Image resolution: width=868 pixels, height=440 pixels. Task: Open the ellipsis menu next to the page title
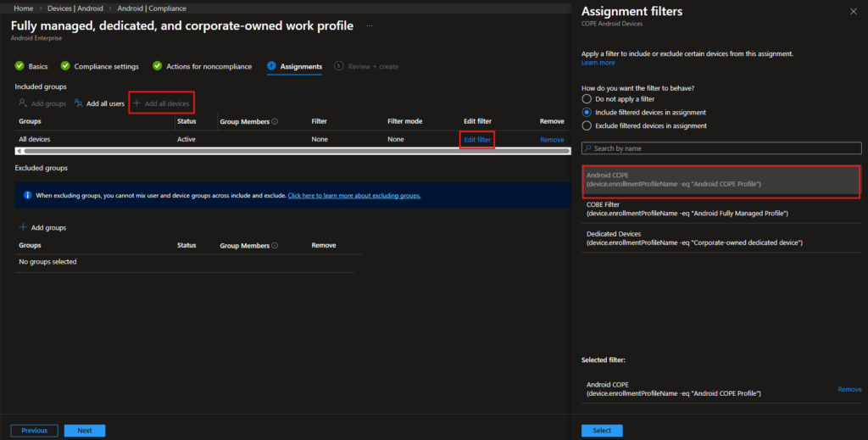(370, 26)
